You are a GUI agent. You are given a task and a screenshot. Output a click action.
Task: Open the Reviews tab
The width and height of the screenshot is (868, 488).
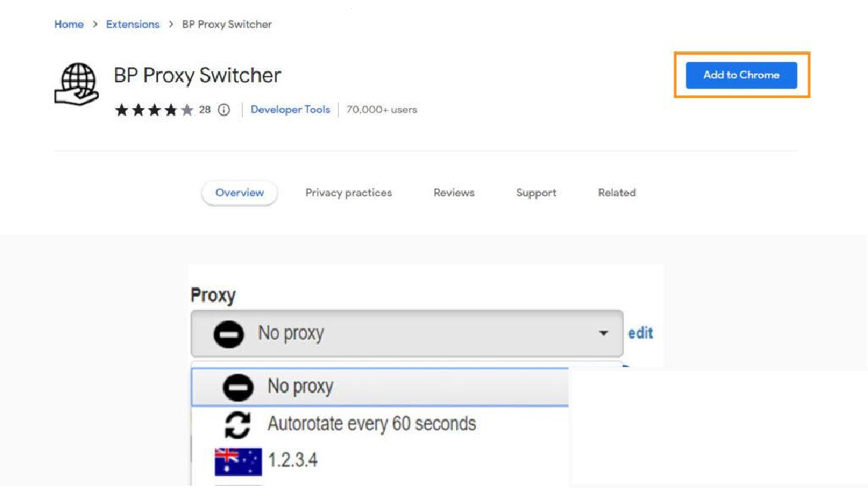[x=454, y=193]
